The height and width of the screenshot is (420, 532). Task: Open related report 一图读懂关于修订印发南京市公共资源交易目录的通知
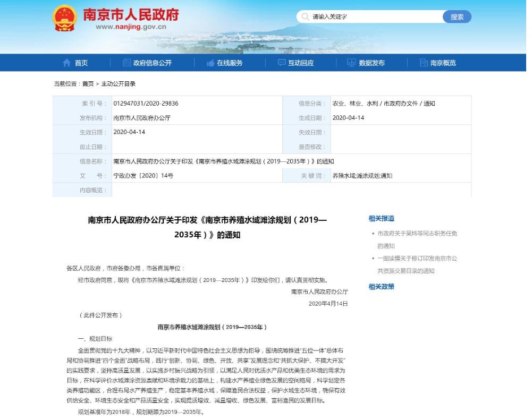(x=417, y=264)
